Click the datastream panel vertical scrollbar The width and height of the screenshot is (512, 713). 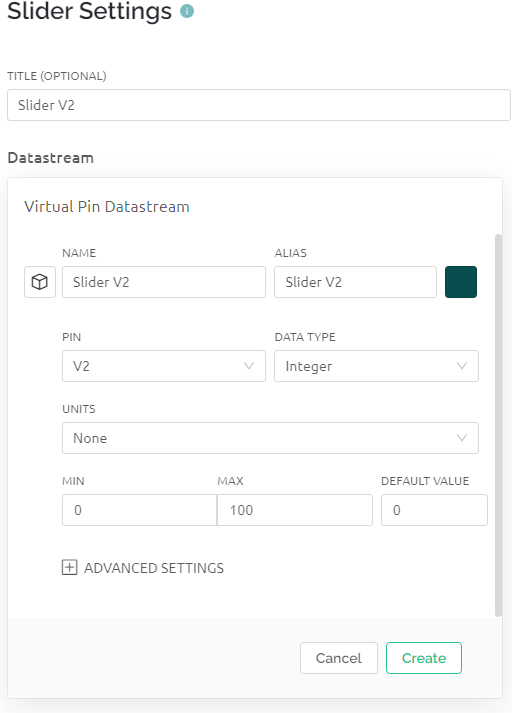[498, 425]
